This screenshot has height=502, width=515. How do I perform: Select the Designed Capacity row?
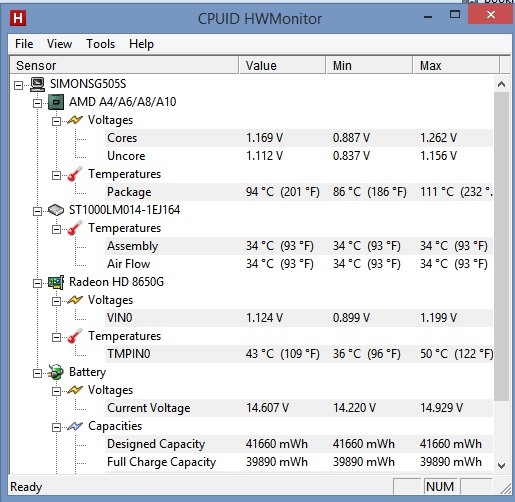[x=299, y=444]
